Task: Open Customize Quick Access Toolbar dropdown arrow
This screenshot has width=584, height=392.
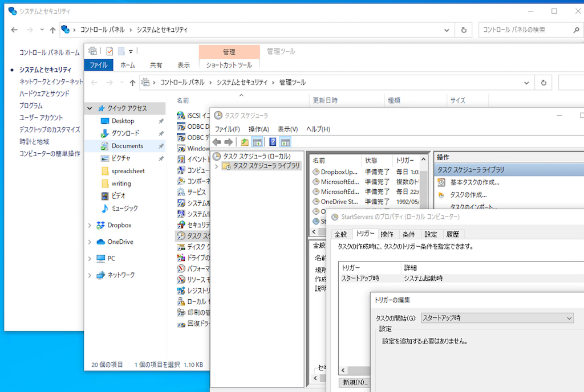Action: click(131, 51)
